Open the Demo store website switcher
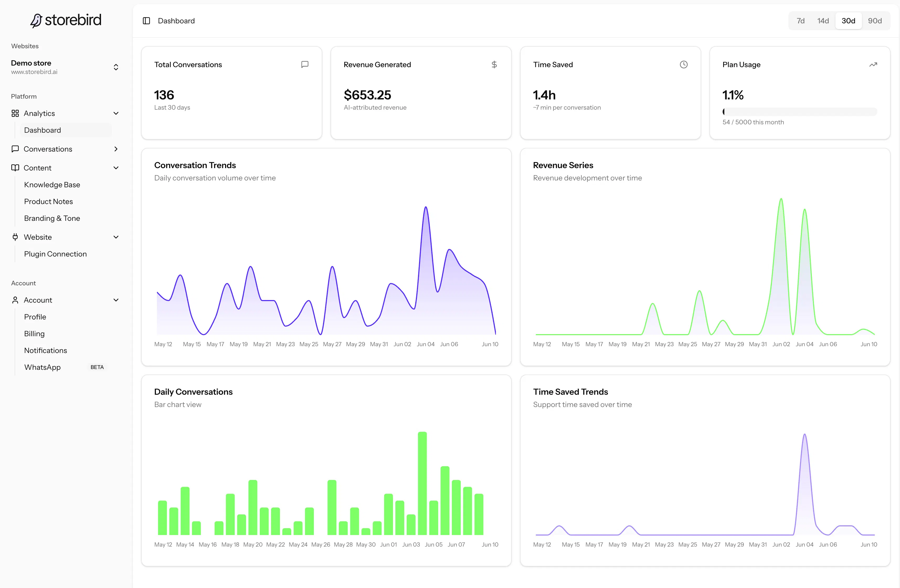Image resolution: width=900 pixels, height=588 pixels. 65,67
